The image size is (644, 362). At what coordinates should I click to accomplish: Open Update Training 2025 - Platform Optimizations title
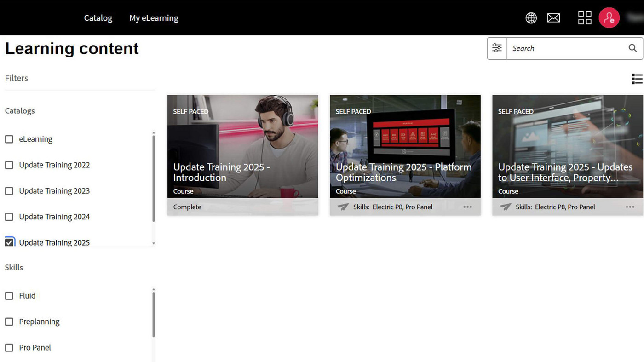[x=403, y=172]
